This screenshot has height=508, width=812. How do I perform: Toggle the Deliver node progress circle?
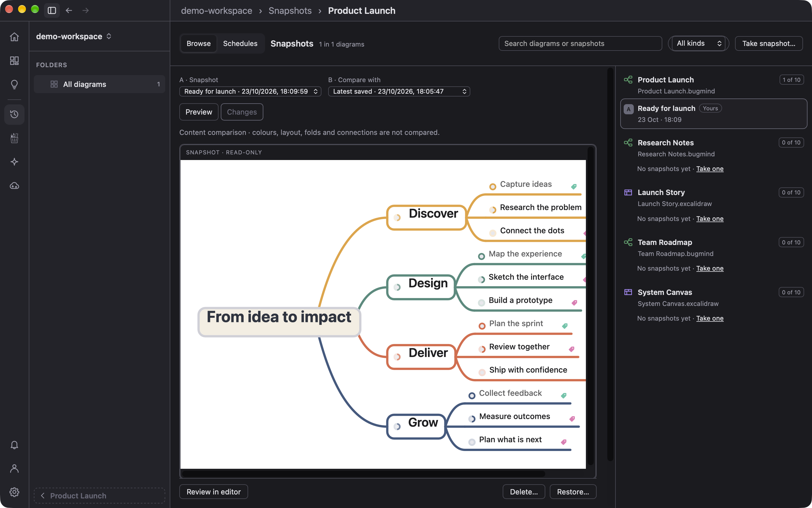pos(397,357)
